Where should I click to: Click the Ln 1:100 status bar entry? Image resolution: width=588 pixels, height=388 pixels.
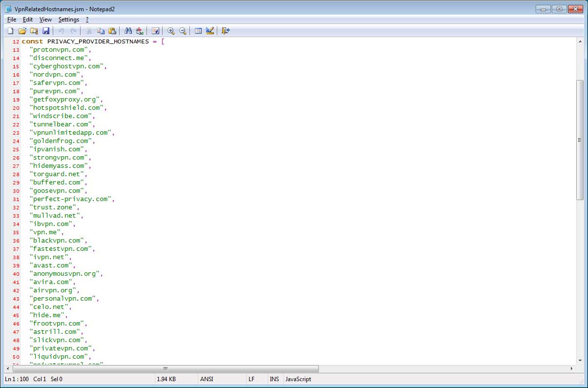tap(16, 379)
